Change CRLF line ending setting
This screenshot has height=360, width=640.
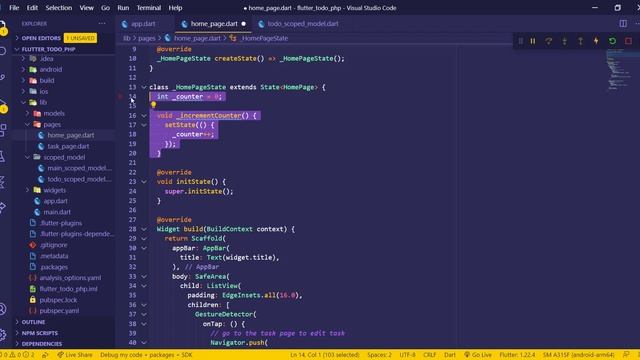tap(429, 355)
